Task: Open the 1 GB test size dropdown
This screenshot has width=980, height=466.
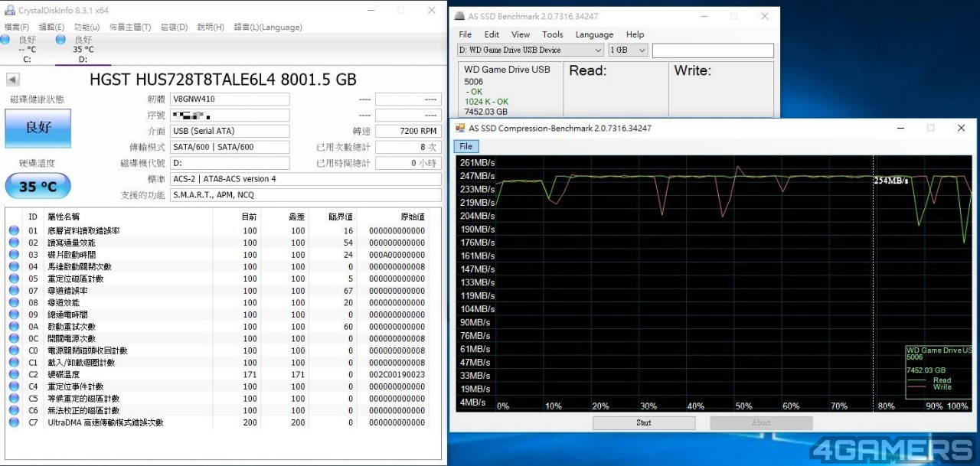Action: 628,50
